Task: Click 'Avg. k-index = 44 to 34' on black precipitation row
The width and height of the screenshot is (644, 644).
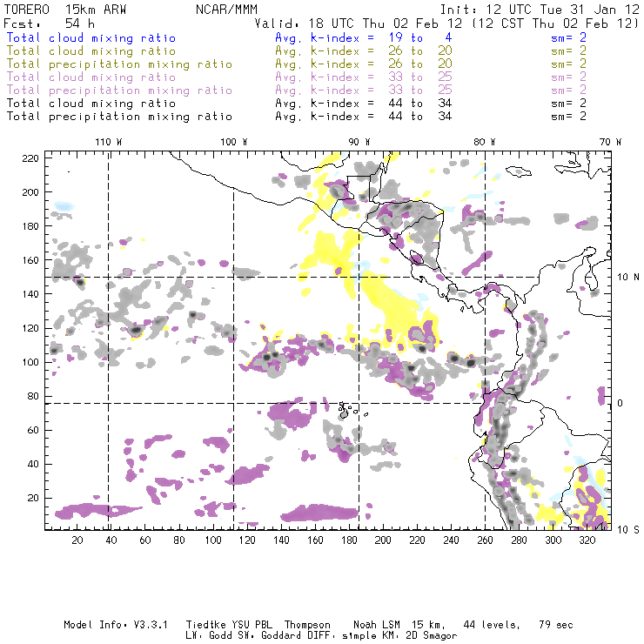Action: coord(364,117)
